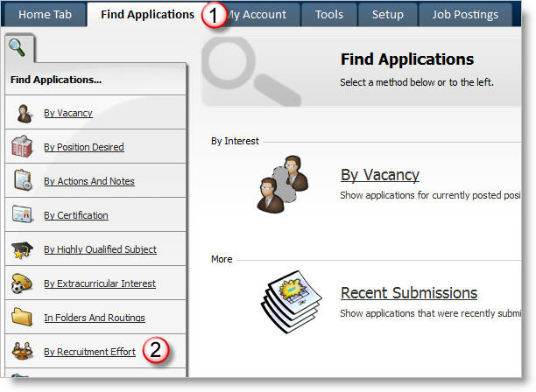Switch to the My Account tab
The height and width of the screenshot is (392, 536).
(x=257, y=15)
